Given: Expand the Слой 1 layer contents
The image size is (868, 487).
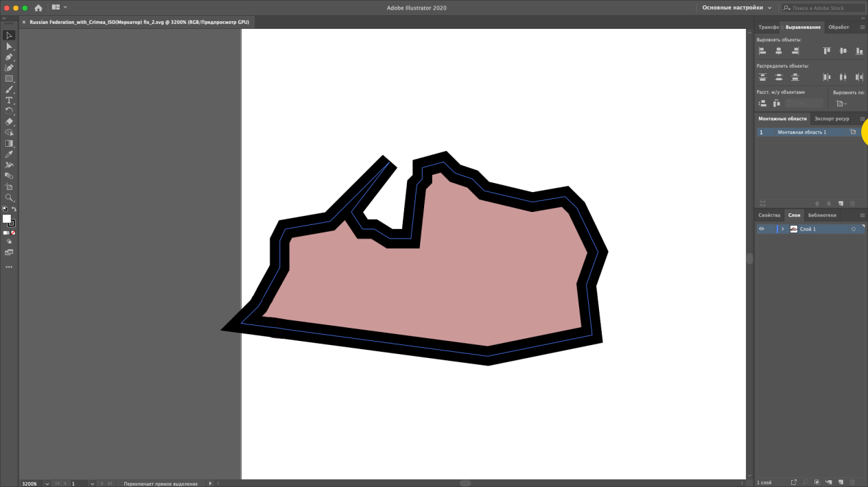Looking at the screenshot, I should [783, 229].
